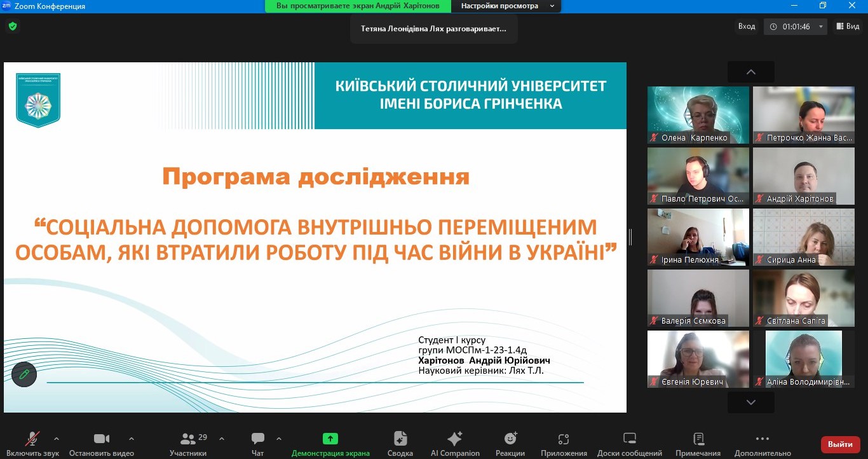Screen dimensions: 868x459
Task: Open the Участники participants panel
Action: (188, 444)
